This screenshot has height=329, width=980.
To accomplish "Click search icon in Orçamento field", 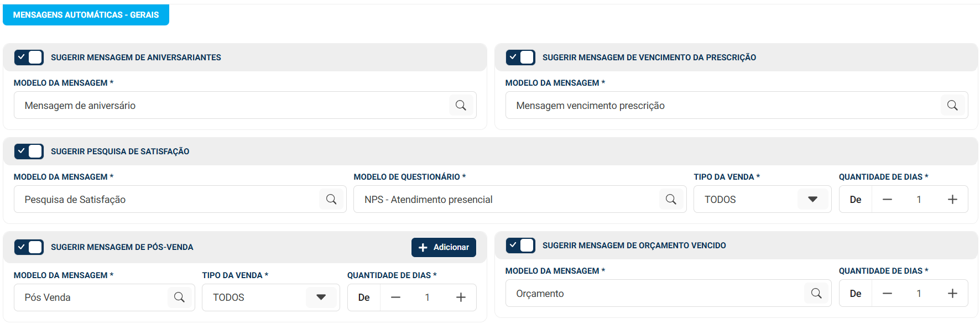I will pyautogui.click(x=816, y=293).
